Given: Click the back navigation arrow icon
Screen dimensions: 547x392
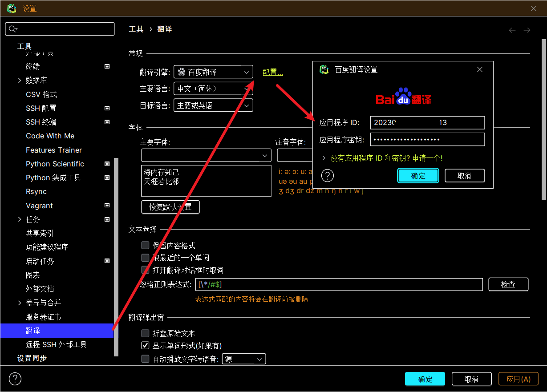Looking at the screenshot, I should point(512,30).
